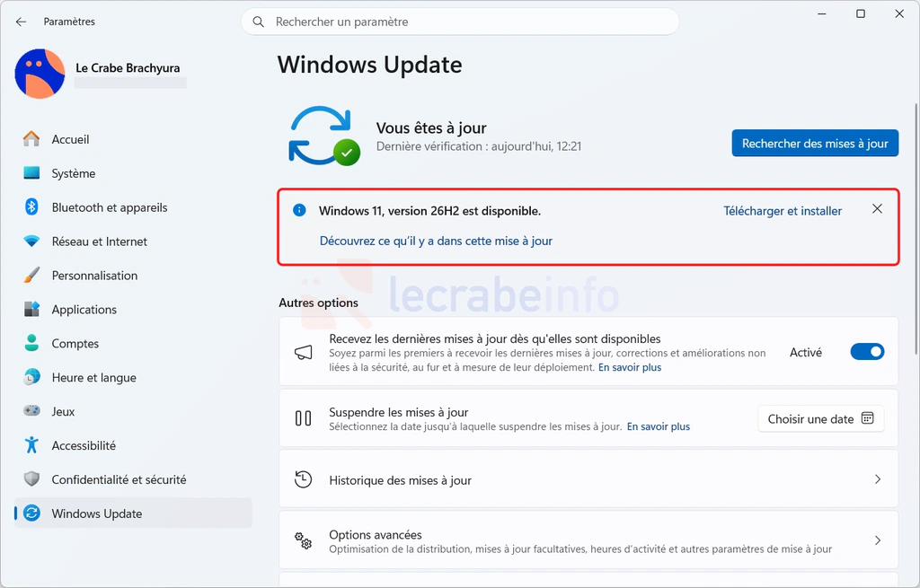Open Accueil via its home icon
The image size is (920, 588).
click(31, 139)
